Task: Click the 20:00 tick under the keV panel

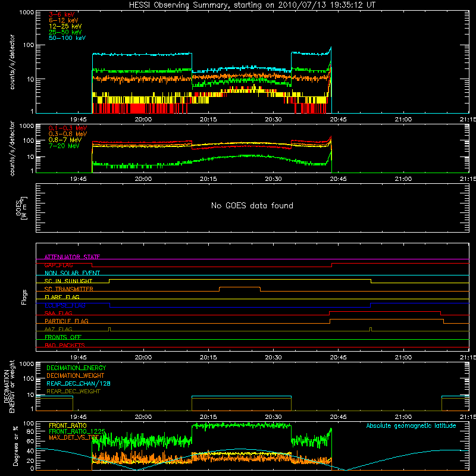Action: [143, 120]
